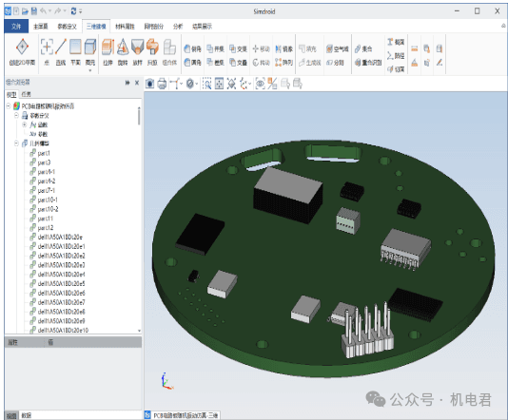Click the fillet tool on the lower row
Screen dimensions: 508x420
click(x=193, y=62)
